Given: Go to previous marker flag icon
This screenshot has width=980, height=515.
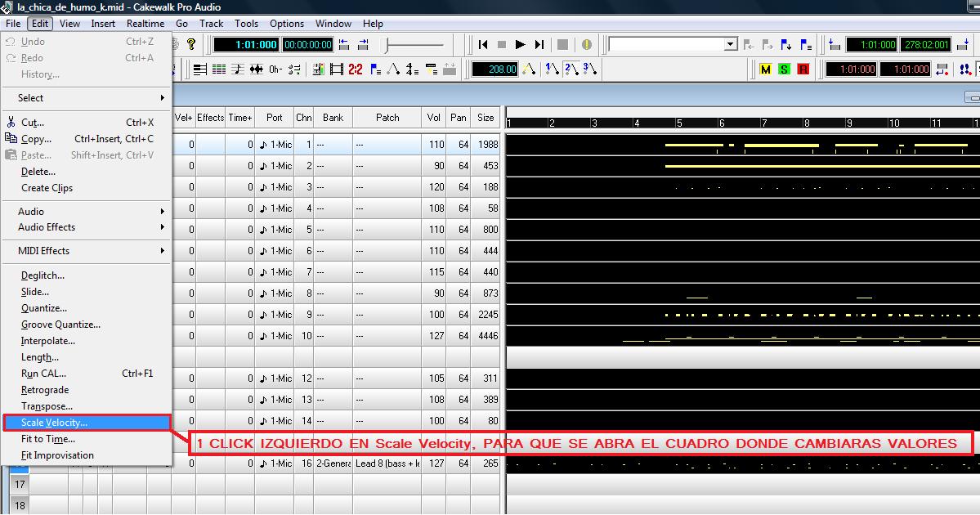Looking at the screenshot, I should [x=749, y=44].
